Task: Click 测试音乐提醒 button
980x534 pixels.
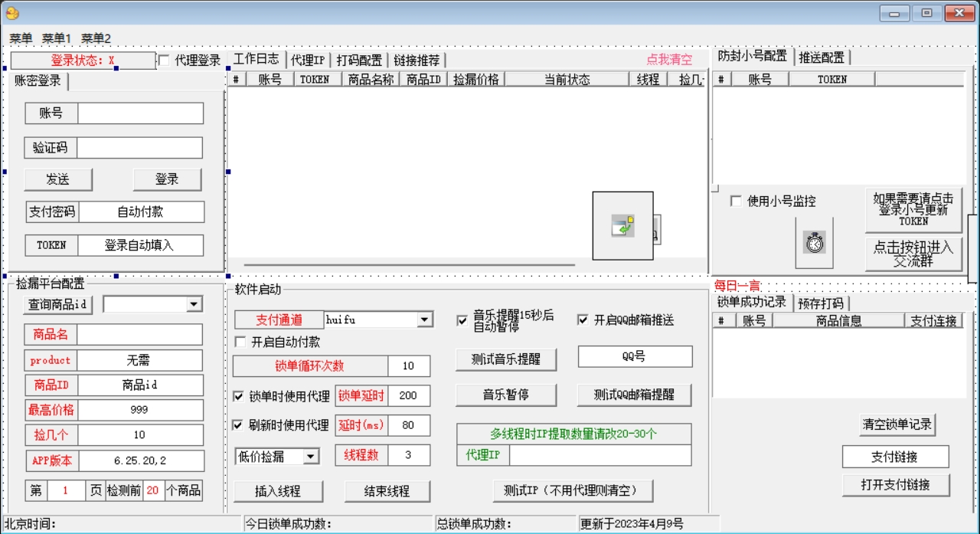Action: click(x=506, y=359)
